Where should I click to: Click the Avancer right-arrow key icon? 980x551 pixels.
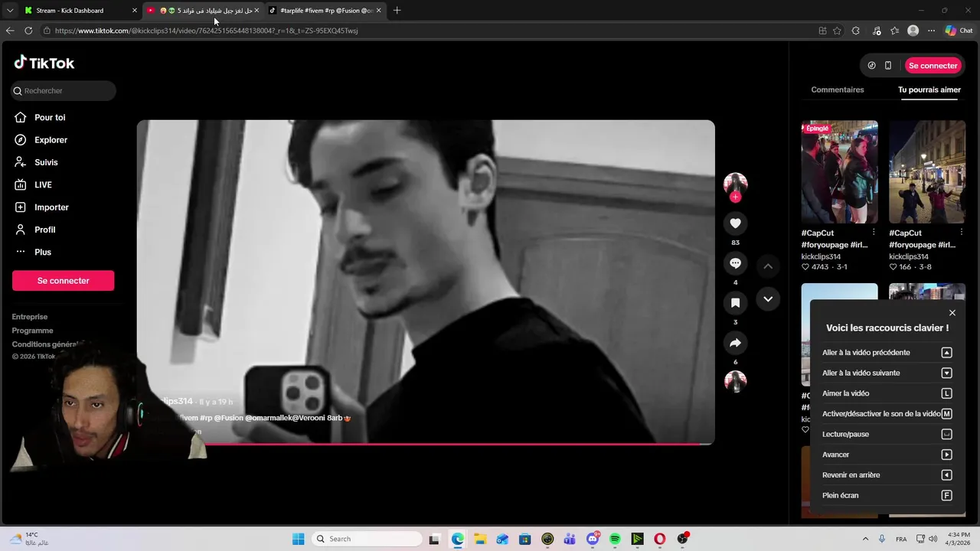946,455
